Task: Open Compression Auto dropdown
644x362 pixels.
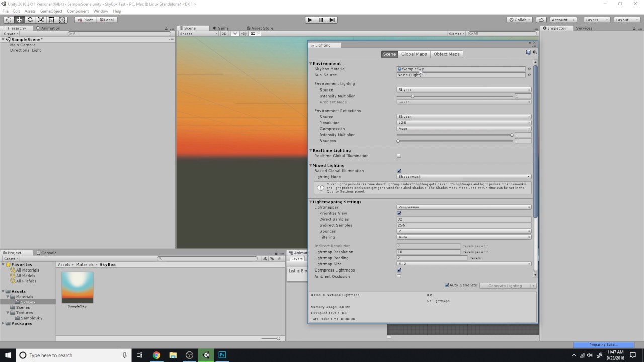Action: point(464,129)
